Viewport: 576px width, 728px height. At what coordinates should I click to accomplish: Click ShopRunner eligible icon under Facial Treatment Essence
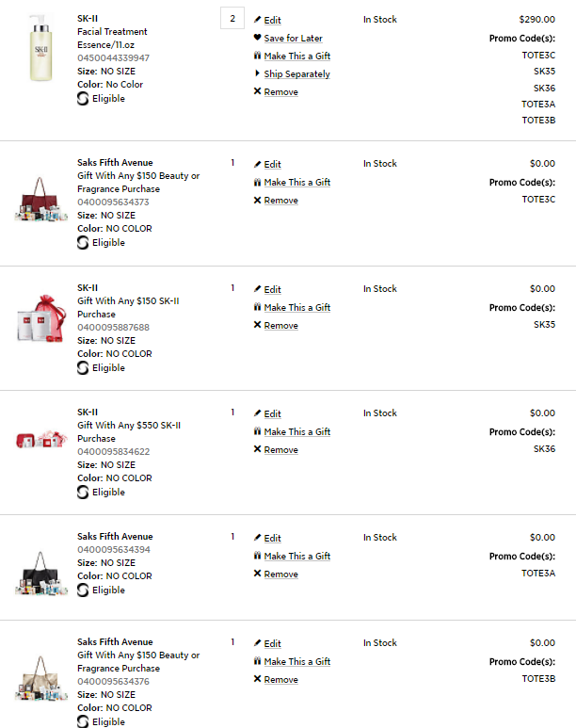click(83, 98)
